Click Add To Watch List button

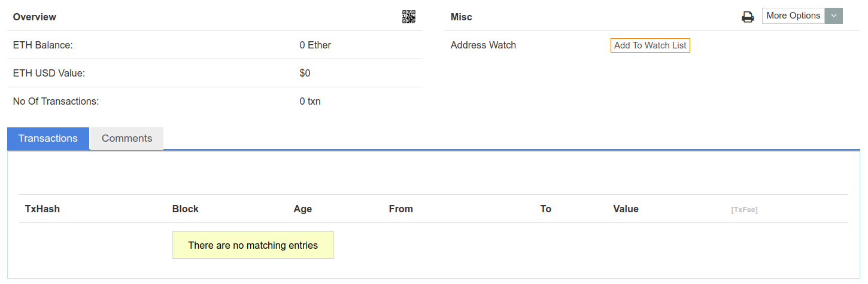pyautogui.click(x=650, y=45)
